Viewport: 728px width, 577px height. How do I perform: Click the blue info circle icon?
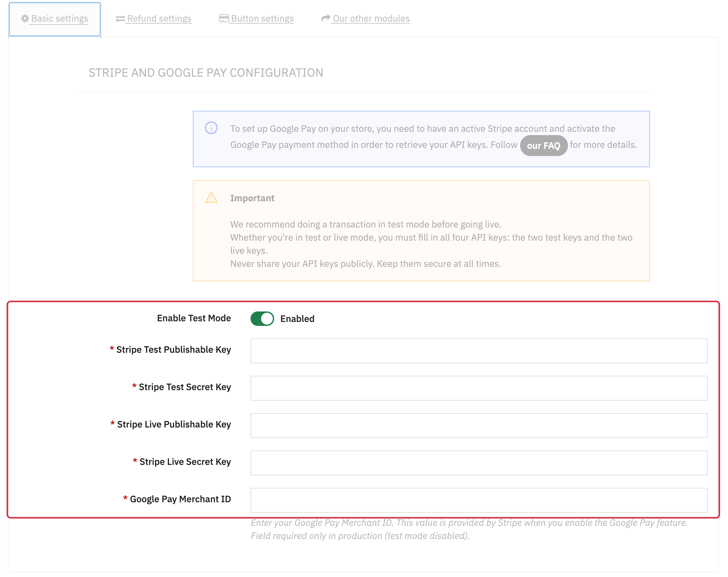tap(212, 128)
